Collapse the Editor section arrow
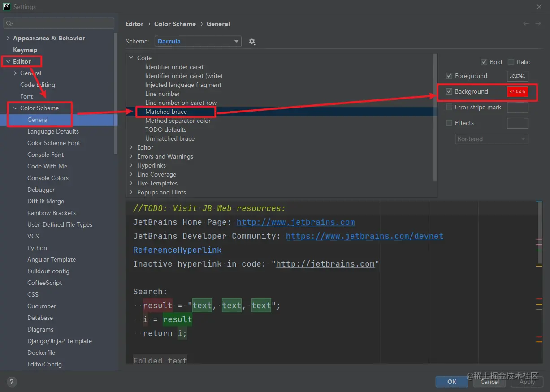The height and width of the screenshot is (392, 550). coord(8,61)
